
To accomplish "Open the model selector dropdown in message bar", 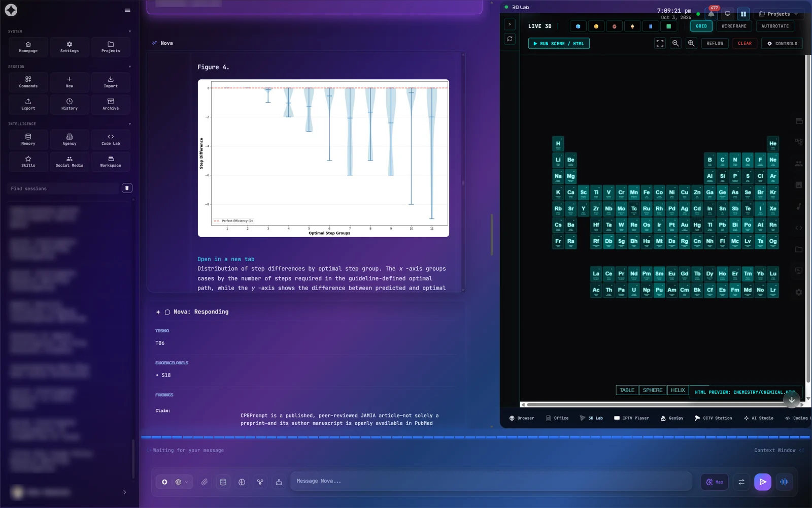I will point(181,482).
